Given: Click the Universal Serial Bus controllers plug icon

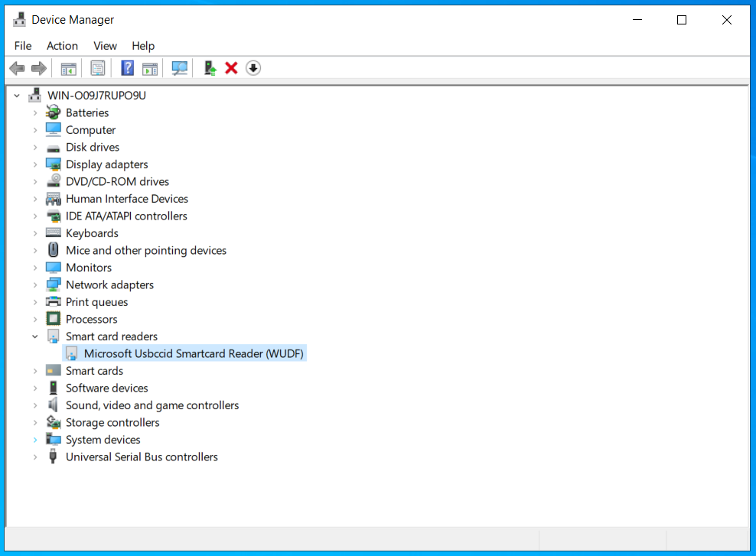Looking at the screenshot, I should 53,457.
